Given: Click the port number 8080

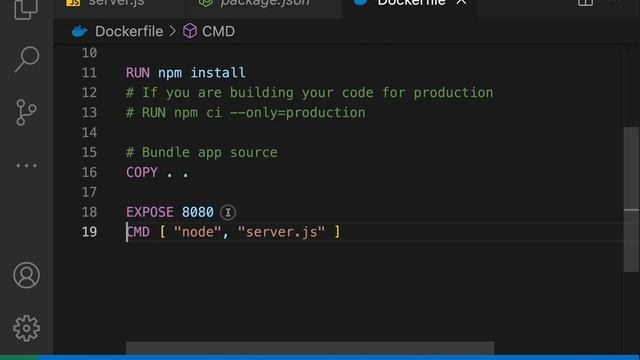Looking at the screenshot, I should 198,212.
